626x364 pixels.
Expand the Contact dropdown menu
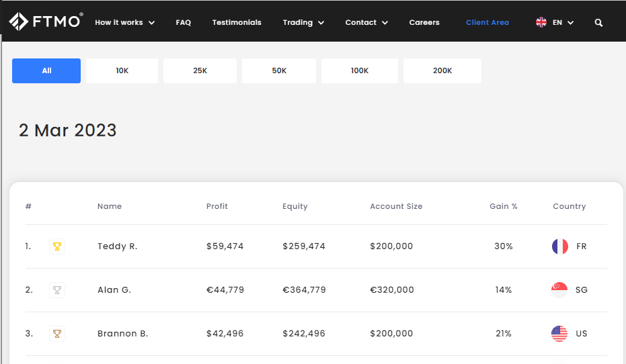366,22
